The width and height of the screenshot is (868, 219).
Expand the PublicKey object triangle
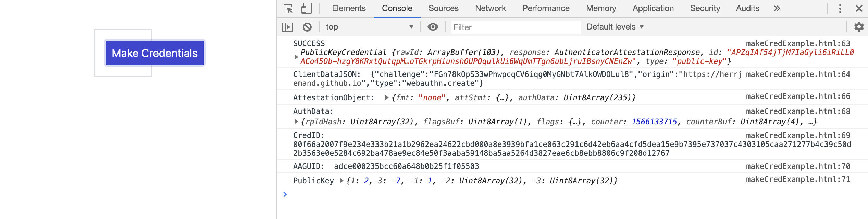[341, 181]
